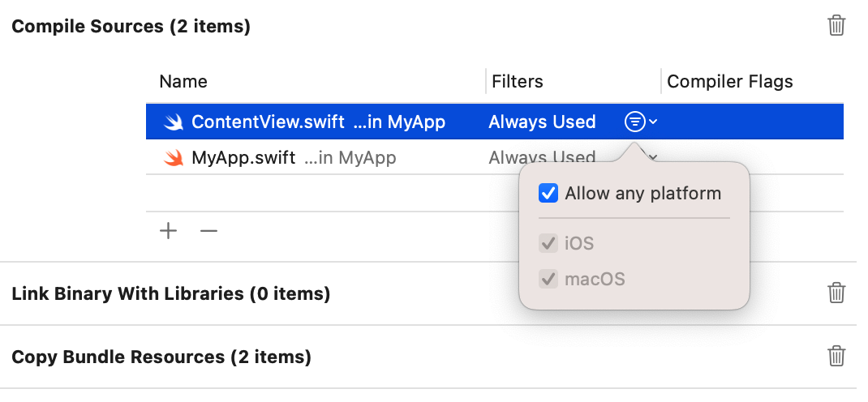Image resolution: width=868 pixels, height=402 pixels.
Task: Click the Filters column header
Action: click(x=518, y=82)
